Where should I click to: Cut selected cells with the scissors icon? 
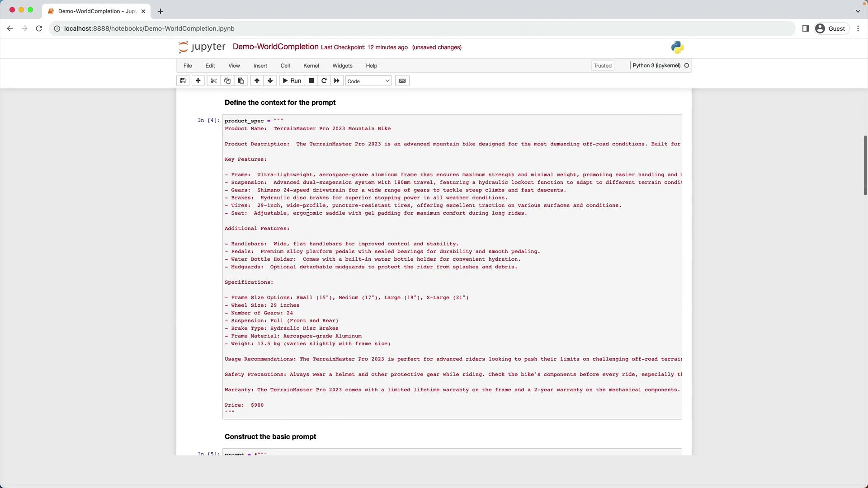click(213, 81)
